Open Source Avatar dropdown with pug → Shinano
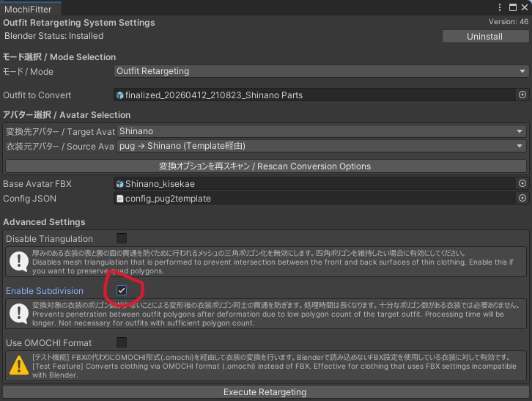This screenshot has width=532, height=401. click(322, 146)
